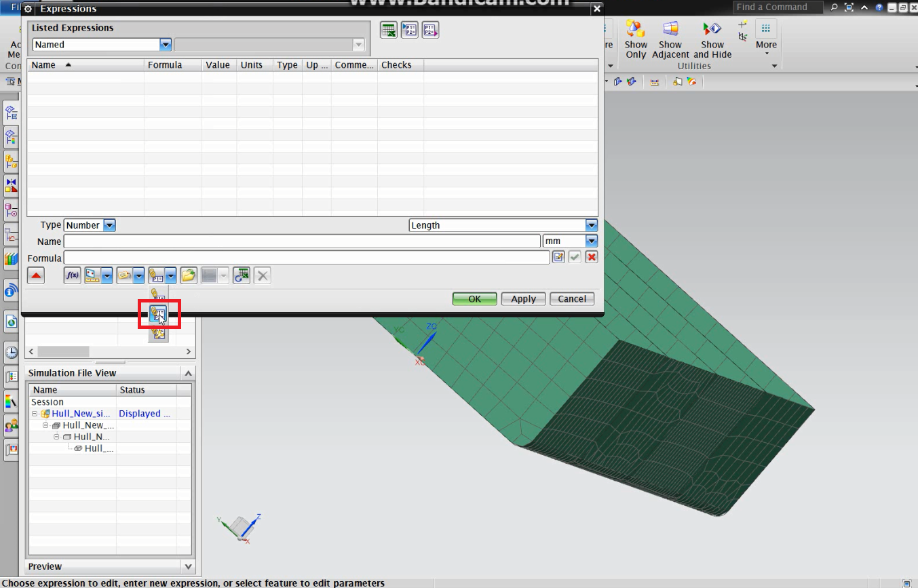Click the Formula input field
The image size is (918, 588).
point(307,258)
